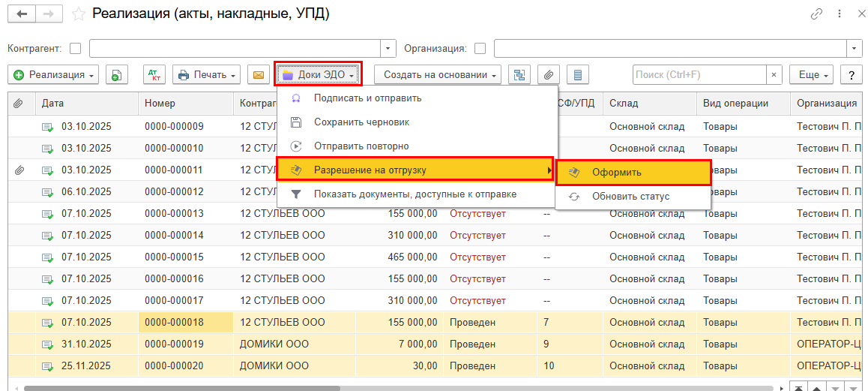Click the back navigation arrow
Viewport: 868px width, 391px height.
(x=22, y=14)
